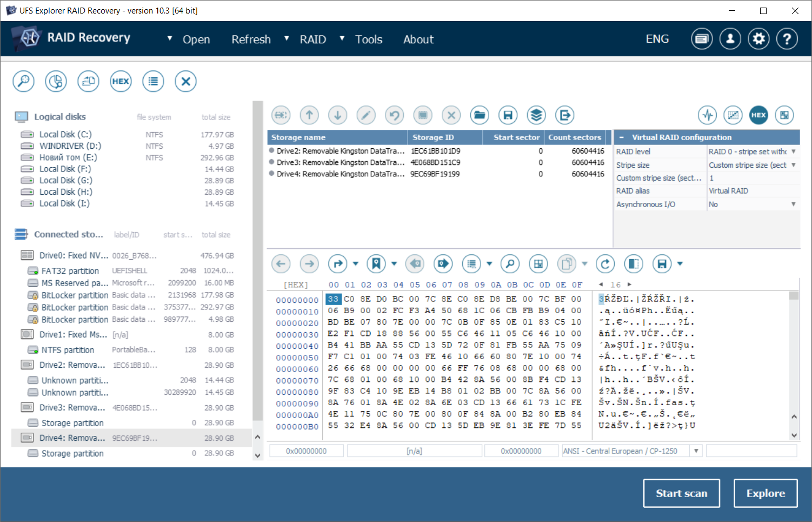Click the partition manager pie-clock icon
The height and width of the screenshot is (522, 812).
coord(56,82)
